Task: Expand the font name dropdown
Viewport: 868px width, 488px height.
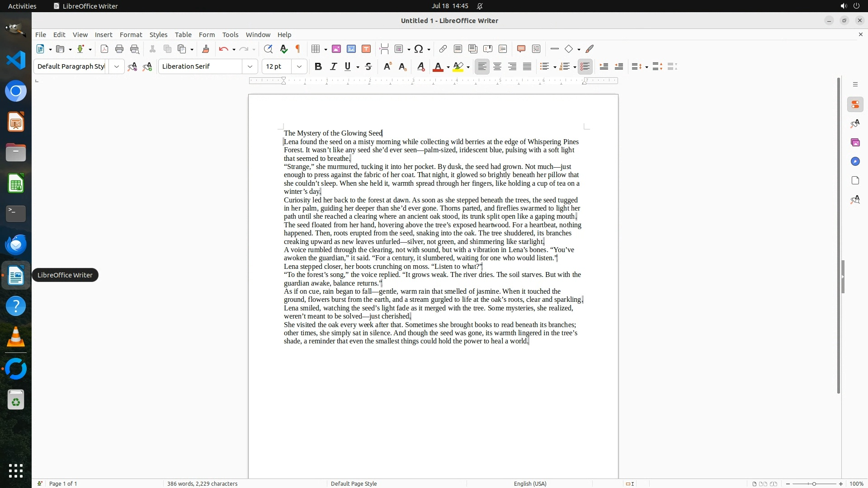Action: point(250,66)
